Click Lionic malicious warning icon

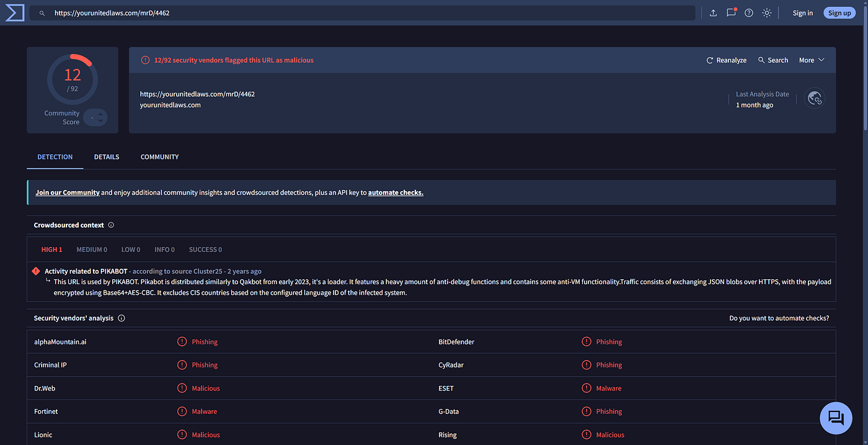pos(182,435)
